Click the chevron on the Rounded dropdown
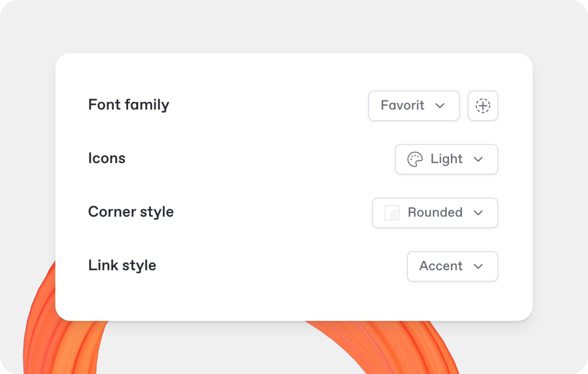588x374 pixels. tap(478, 212)
